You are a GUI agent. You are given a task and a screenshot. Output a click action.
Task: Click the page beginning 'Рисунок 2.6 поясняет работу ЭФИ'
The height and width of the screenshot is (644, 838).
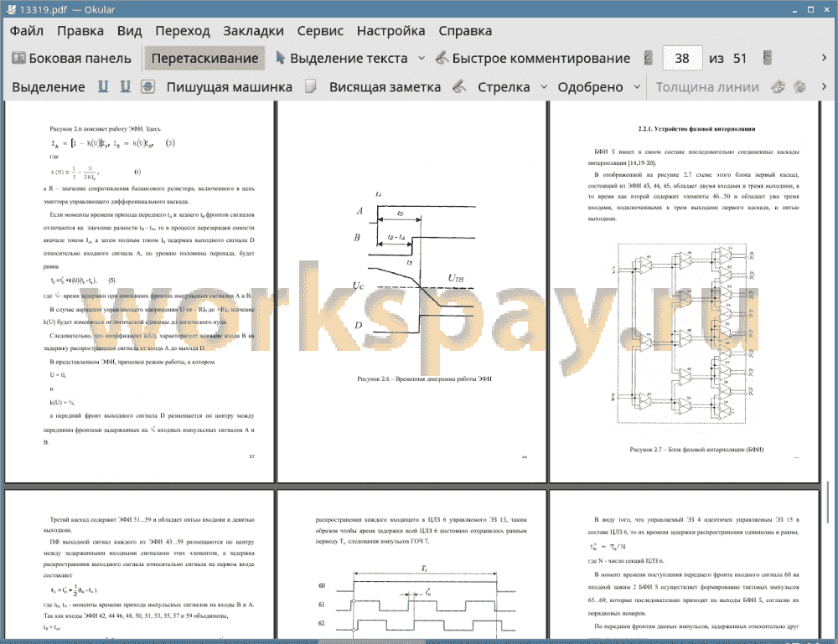pyautogui.click(x=139, y=292)
